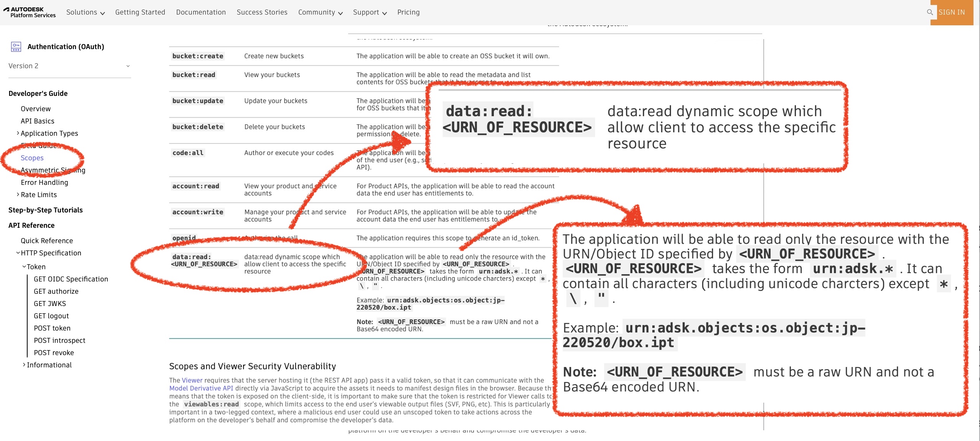Image resolution: width=980 pixels, height=441 pixels.
Task: Follow the Model Derivative API link
Action: tap(201, 388)
